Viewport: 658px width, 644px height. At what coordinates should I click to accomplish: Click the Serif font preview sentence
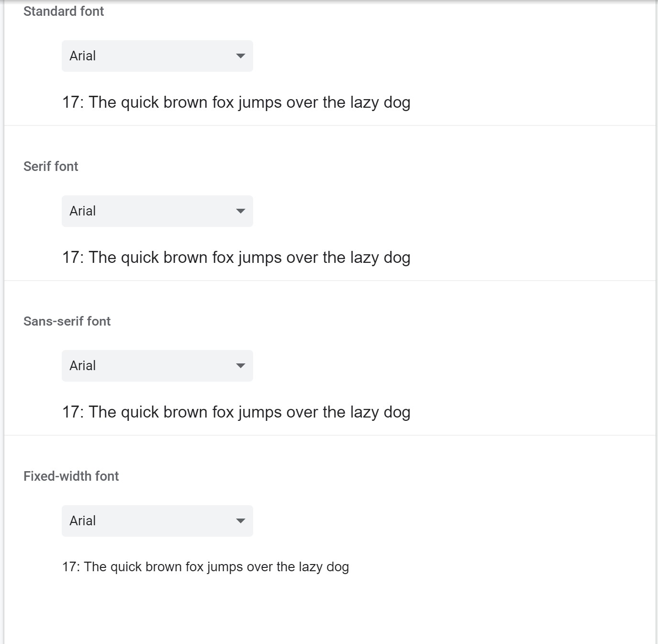[x=236, y=258]
